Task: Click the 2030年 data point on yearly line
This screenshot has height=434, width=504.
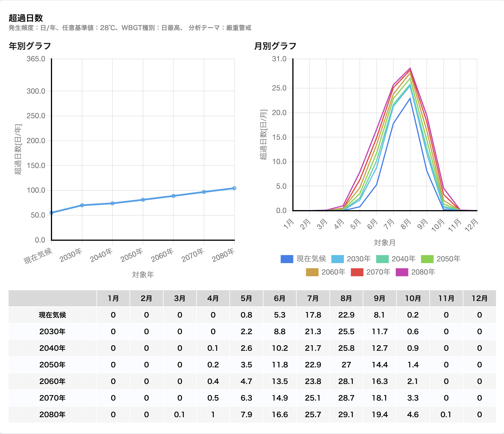Action: (82, 205)
